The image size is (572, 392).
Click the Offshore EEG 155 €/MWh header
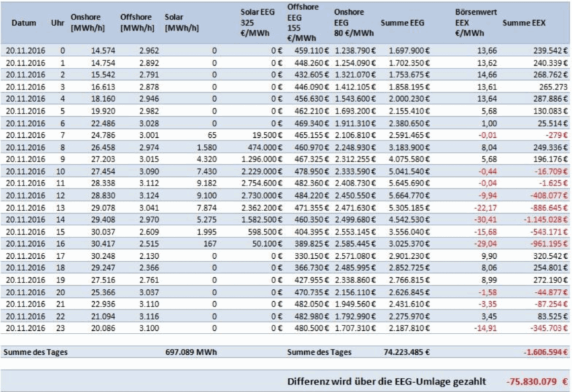(300, 23)
